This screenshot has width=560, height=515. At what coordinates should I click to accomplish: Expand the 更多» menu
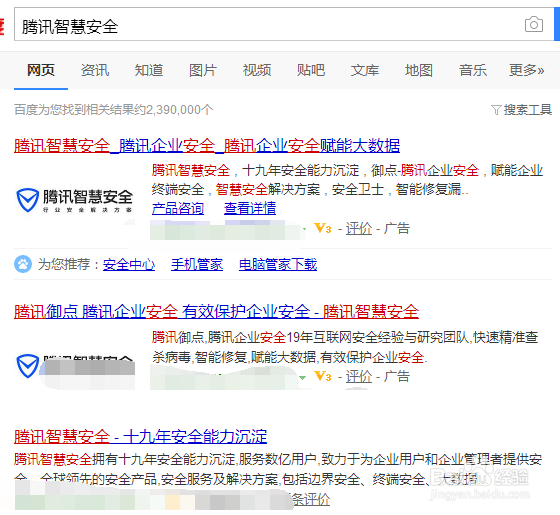[526, 70]
